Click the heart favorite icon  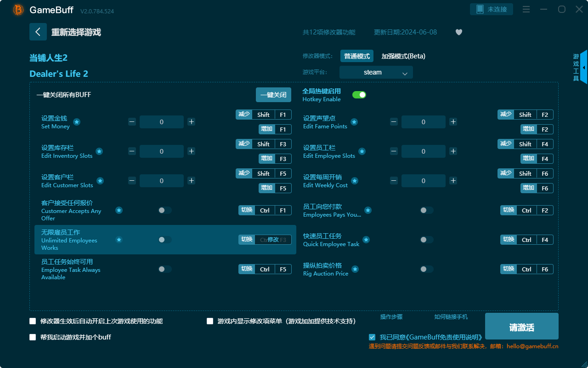pyautogui.click(x=458, y=32)
